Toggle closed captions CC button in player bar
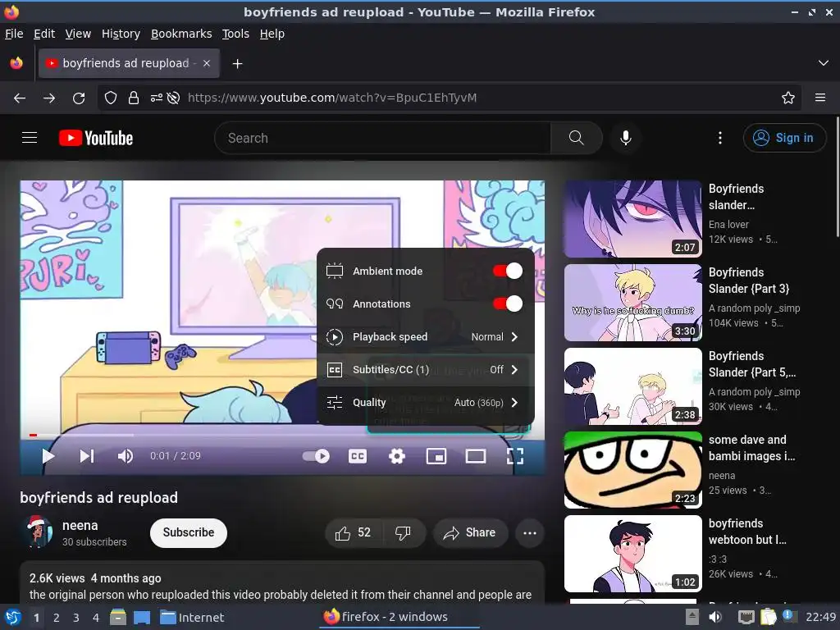Screen dimensions: 840x630 pos(358,456)
